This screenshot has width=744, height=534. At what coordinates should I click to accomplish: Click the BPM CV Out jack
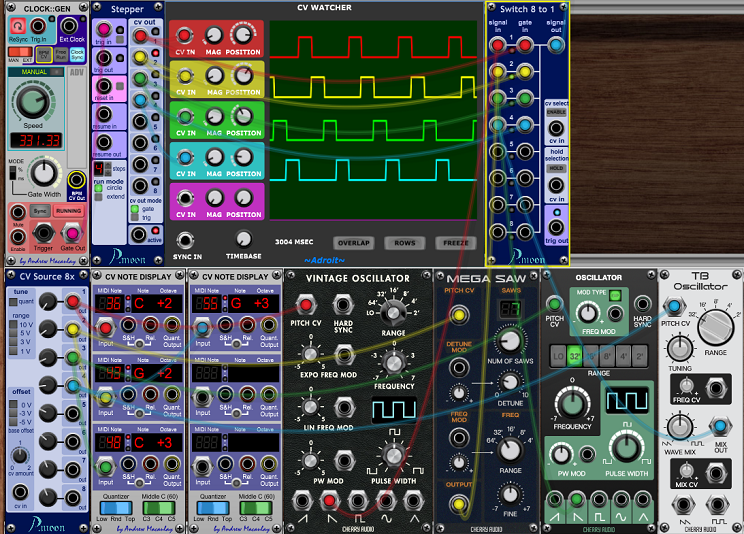76,180
